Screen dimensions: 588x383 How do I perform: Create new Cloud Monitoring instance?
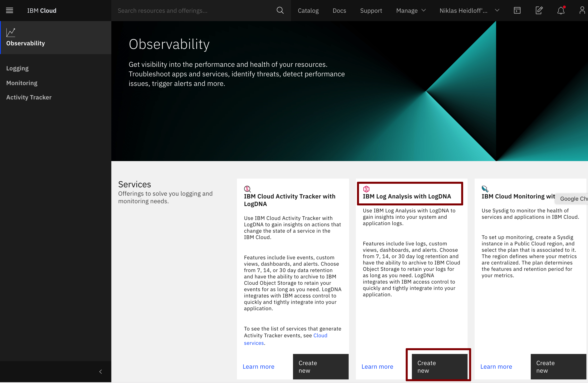pos(558,367)
